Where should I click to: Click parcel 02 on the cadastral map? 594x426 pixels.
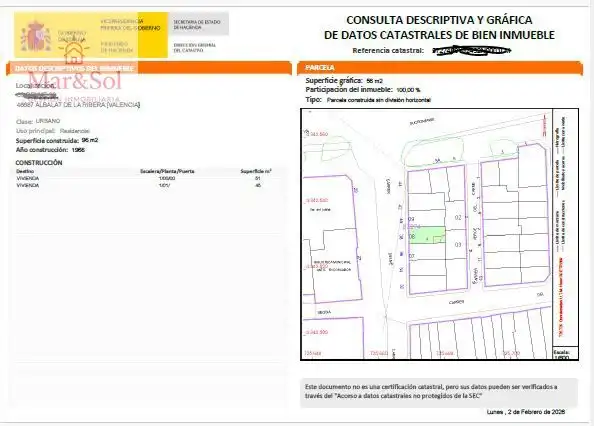pos(458,217)
